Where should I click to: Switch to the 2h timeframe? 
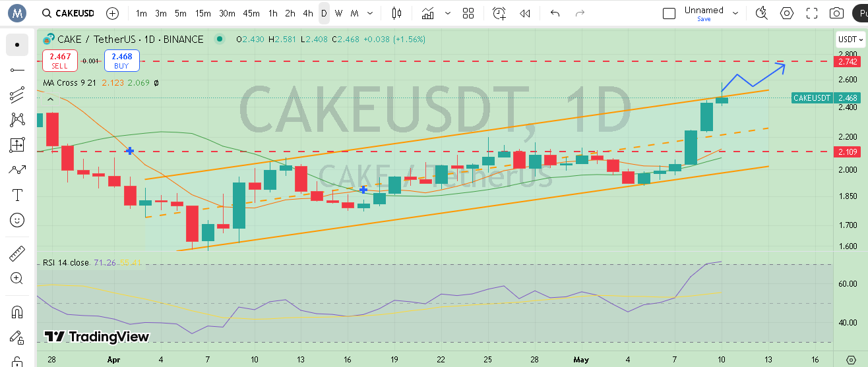290,13
